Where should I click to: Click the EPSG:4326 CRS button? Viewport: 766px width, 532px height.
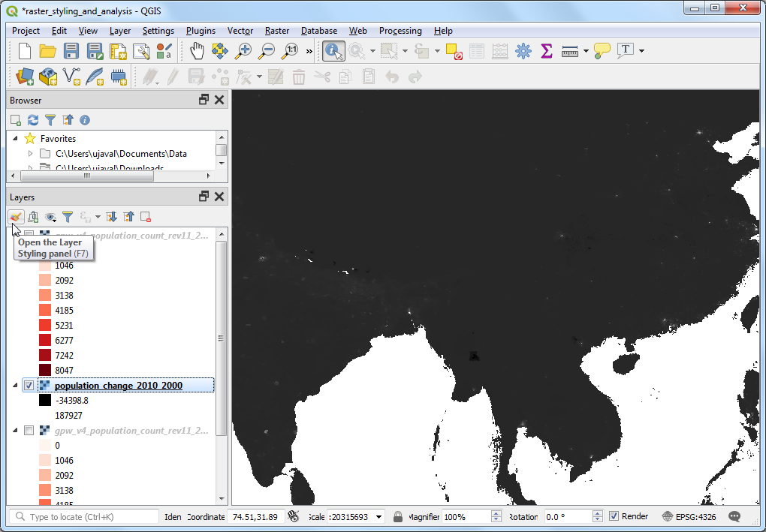(x=689, y=517)
